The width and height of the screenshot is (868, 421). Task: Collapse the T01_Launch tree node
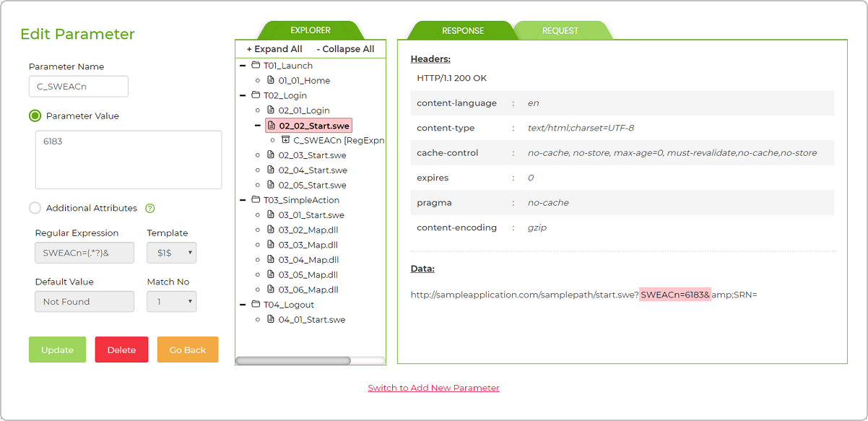point(243,65)
